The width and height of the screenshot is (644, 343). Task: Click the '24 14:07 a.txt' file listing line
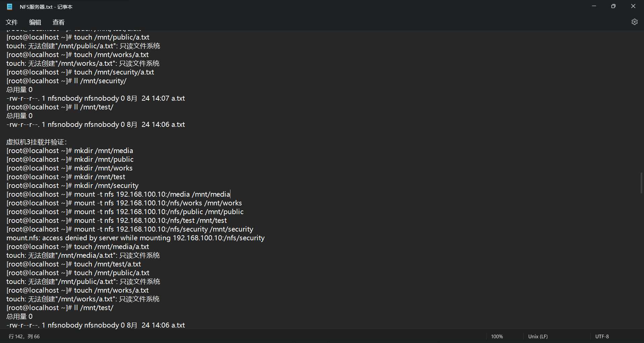click(96, 98)
